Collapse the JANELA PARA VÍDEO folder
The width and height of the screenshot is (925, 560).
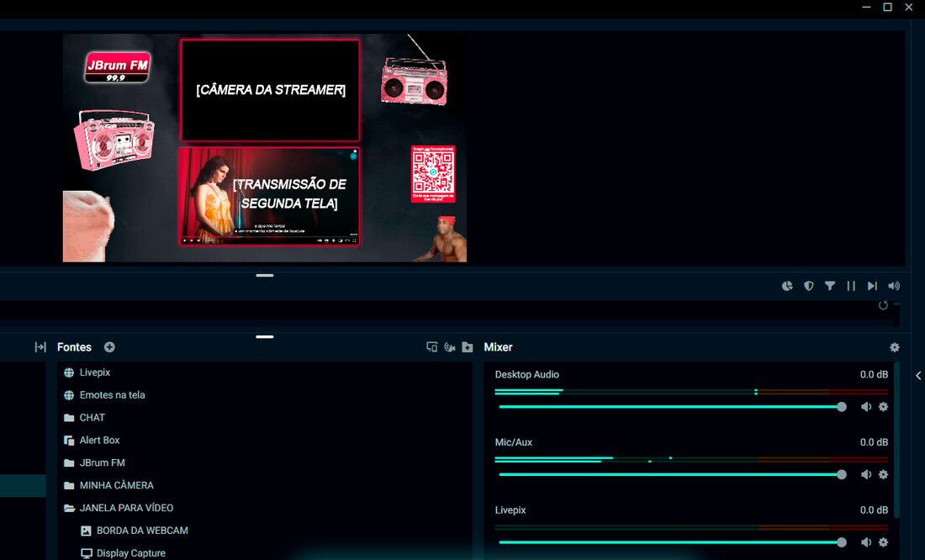69,508
